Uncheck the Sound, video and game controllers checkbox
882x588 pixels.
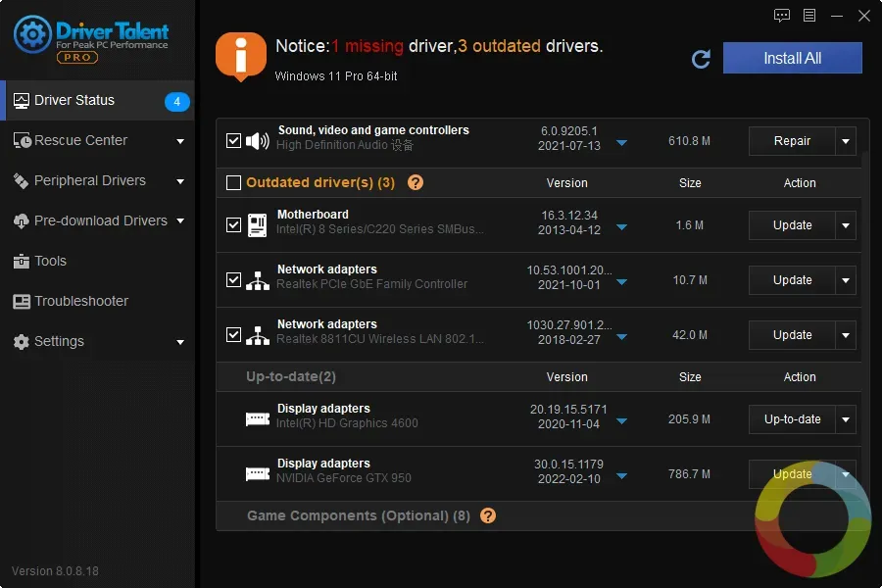[x=233, y=141]
